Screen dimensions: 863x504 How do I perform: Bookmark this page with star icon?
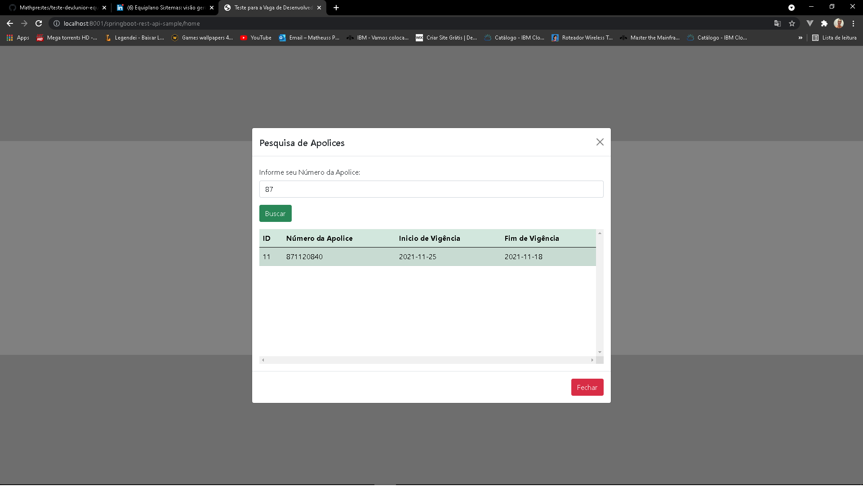pyautogui.click(x=792, y=23)
